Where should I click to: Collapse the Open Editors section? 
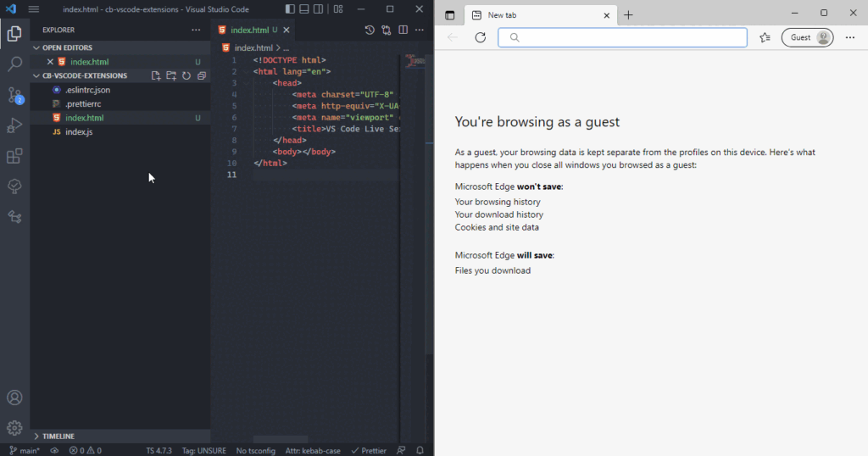[120, 47]
